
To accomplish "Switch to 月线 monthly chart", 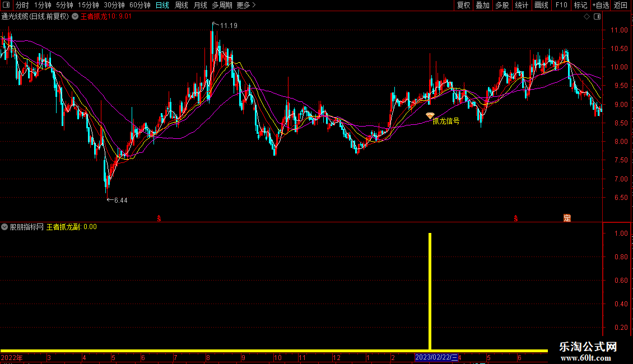I will (200, 5).
